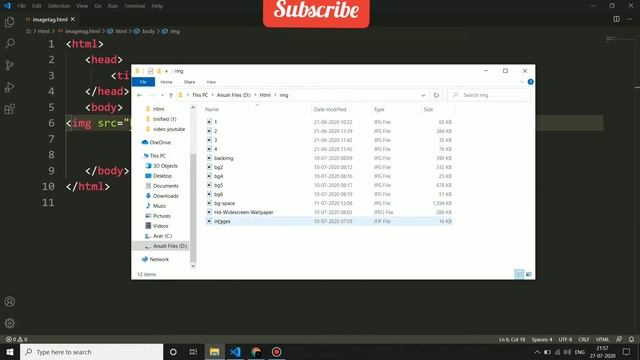Expand the File Explorer ribbon chevron
This screenshot has height=360, width=640.
[521, 82]
